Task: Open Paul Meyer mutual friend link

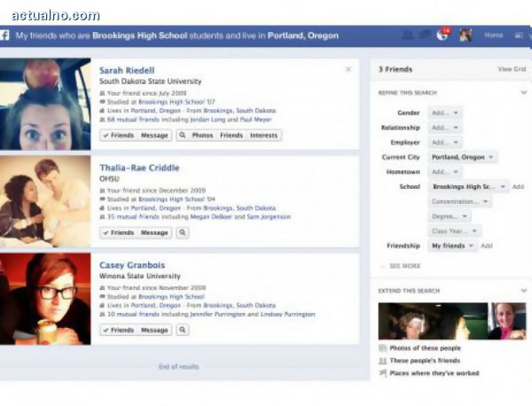Action: click(256, 120)
